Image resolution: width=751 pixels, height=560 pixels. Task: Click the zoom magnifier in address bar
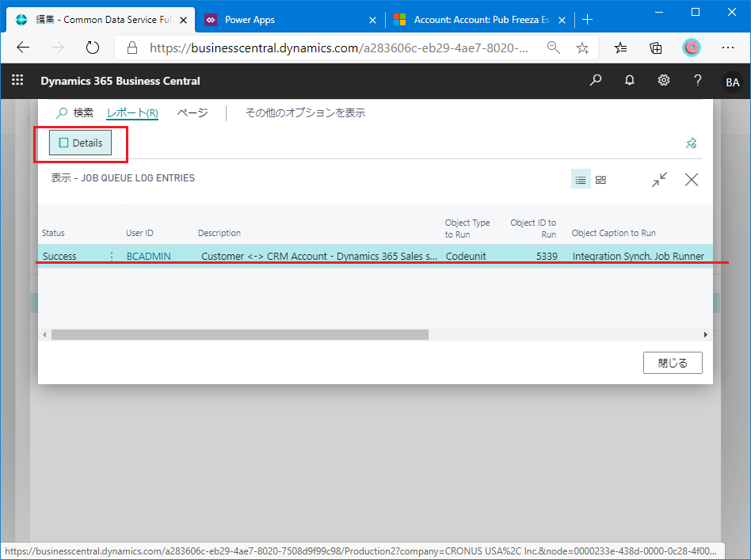coord(553,48)
